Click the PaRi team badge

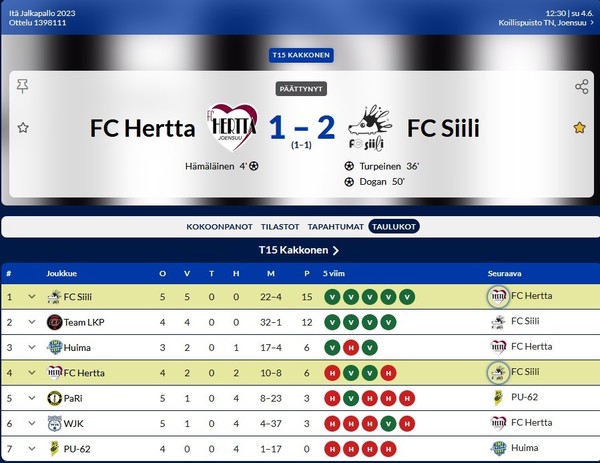coord(54,398)
